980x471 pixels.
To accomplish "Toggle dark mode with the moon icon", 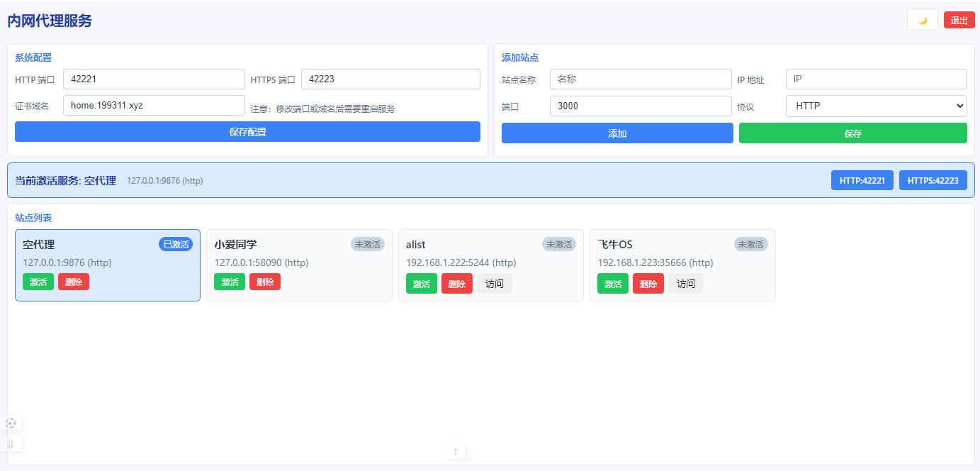I will point(922,20).
